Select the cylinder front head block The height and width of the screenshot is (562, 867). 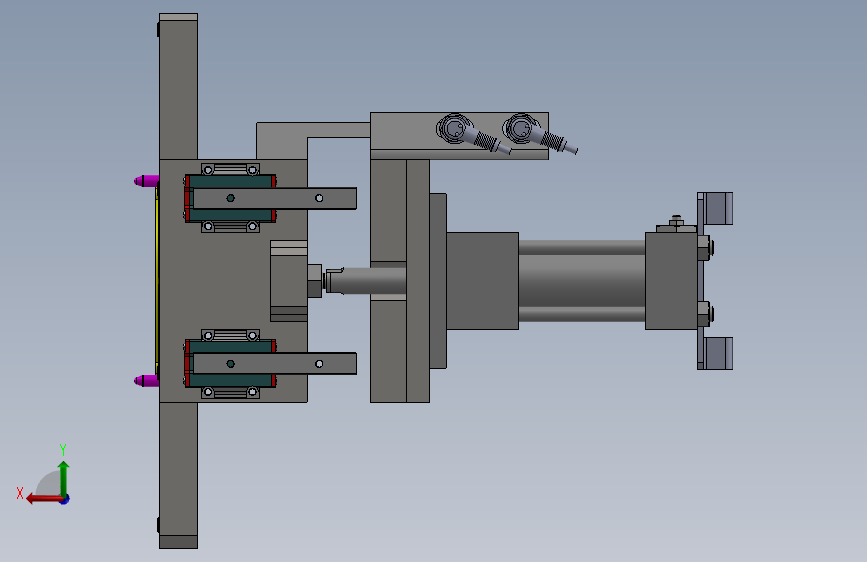(482, 281)
